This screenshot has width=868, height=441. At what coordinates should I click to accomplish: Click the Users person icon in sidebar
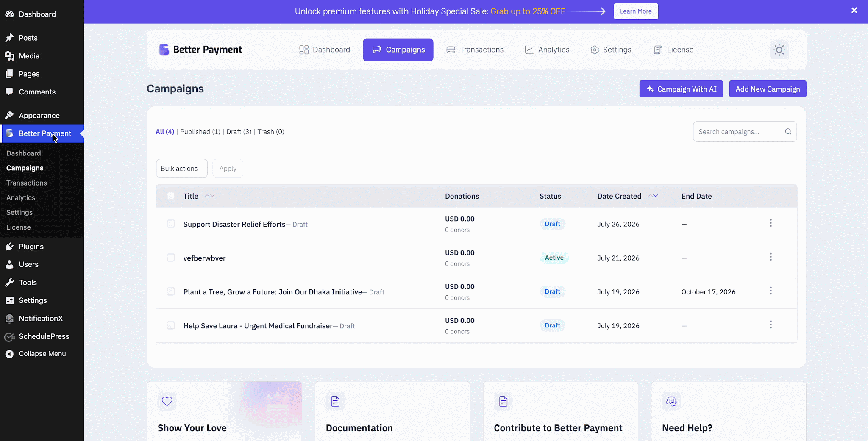[9, 264]
